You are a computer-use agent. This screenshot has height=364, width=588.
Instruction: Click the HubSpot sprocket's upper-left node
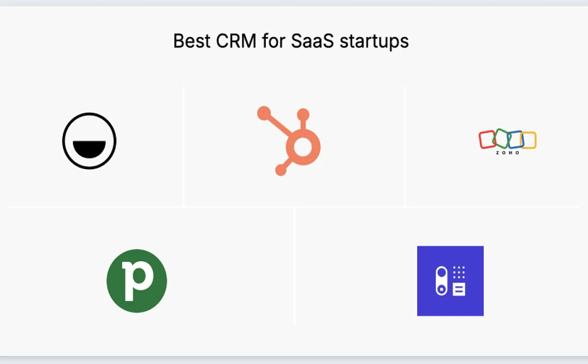point(264,113)
